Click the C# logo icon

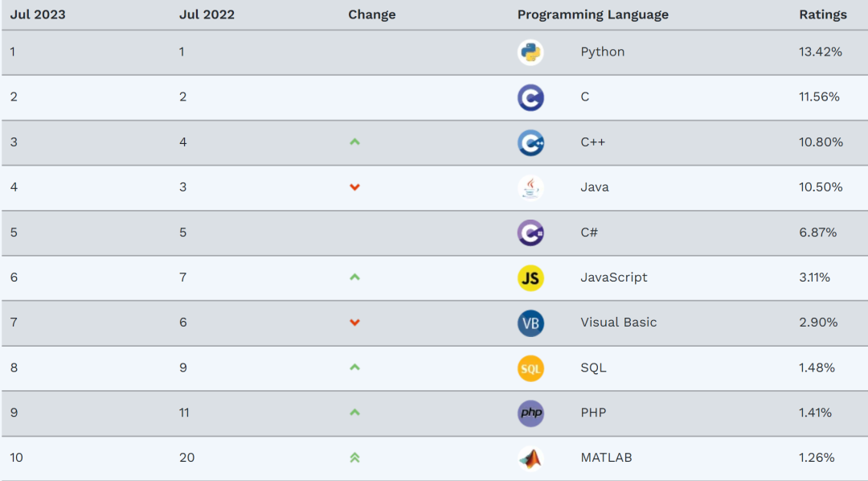[530, 232]
